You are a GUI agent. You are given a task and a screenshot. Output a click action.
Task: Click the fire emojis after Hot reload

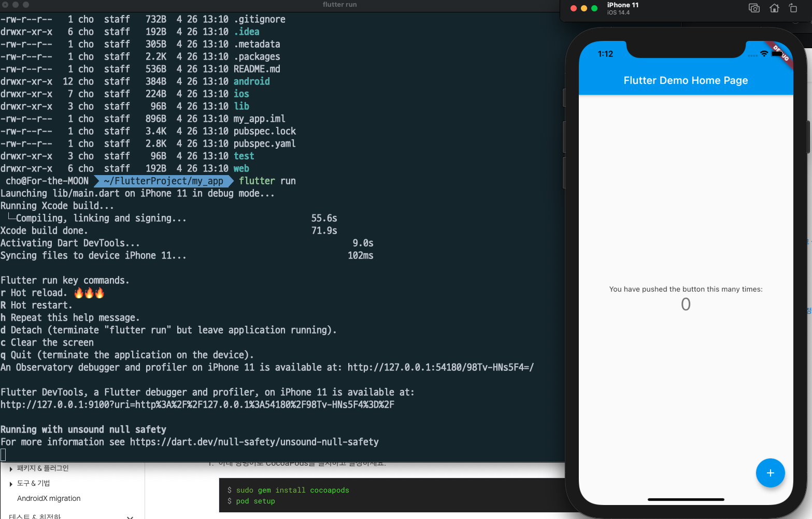click(x=89, y=293)
